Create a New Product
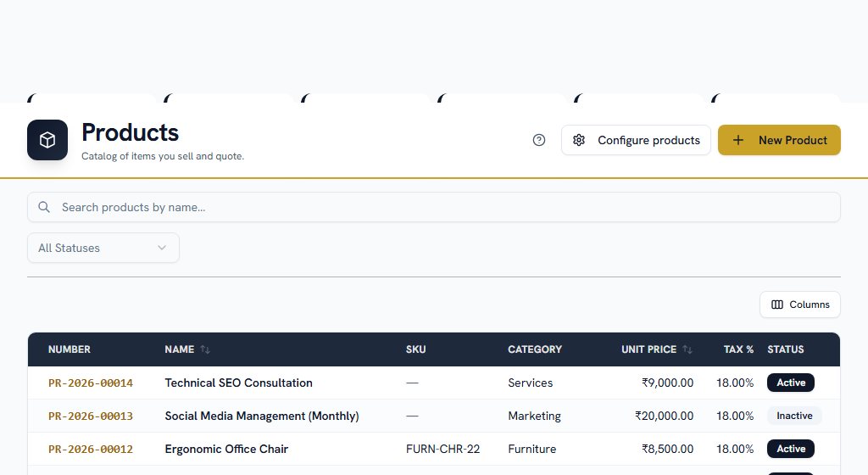 [780, 140]
